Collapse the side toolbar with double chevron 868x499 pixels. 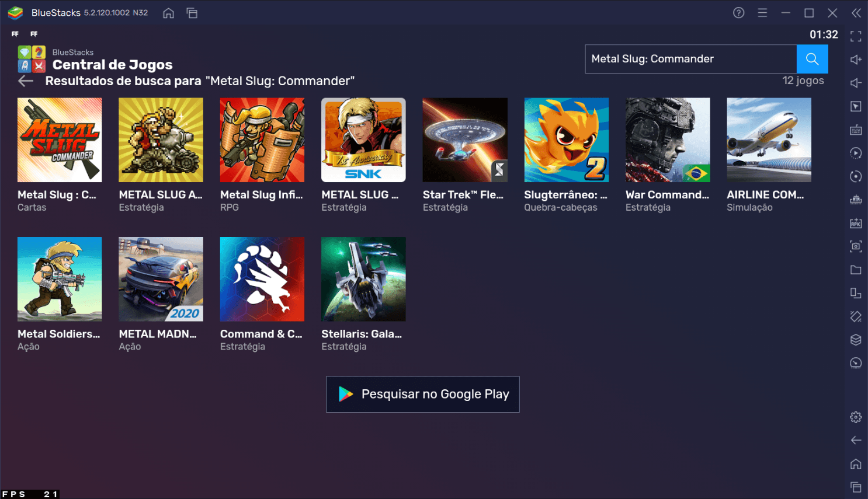(x=856, y=13)
